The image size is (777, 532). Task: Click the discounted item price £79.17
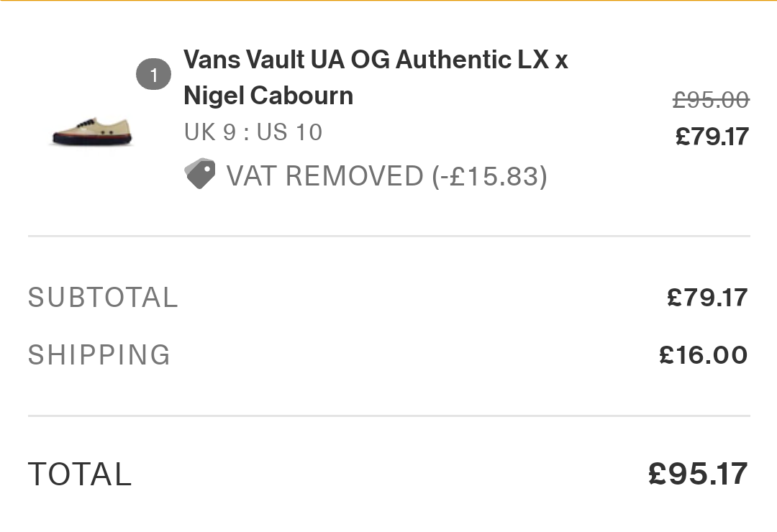point(712,136)
